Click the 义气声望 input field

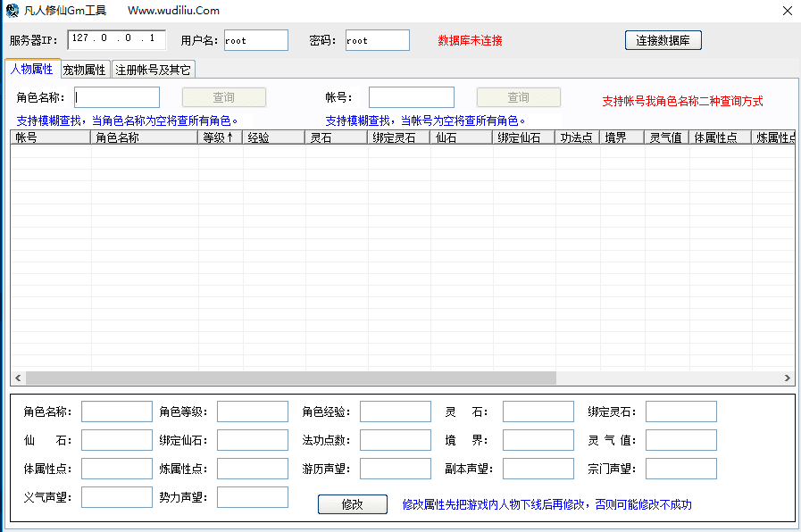pos(117,497)
